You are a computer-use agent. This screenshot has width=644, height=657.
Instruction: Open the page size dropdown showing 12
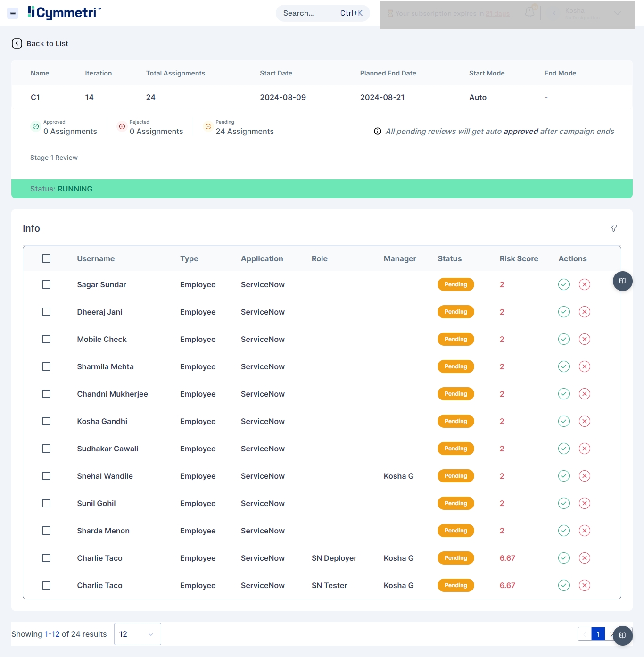click(137, 634)
